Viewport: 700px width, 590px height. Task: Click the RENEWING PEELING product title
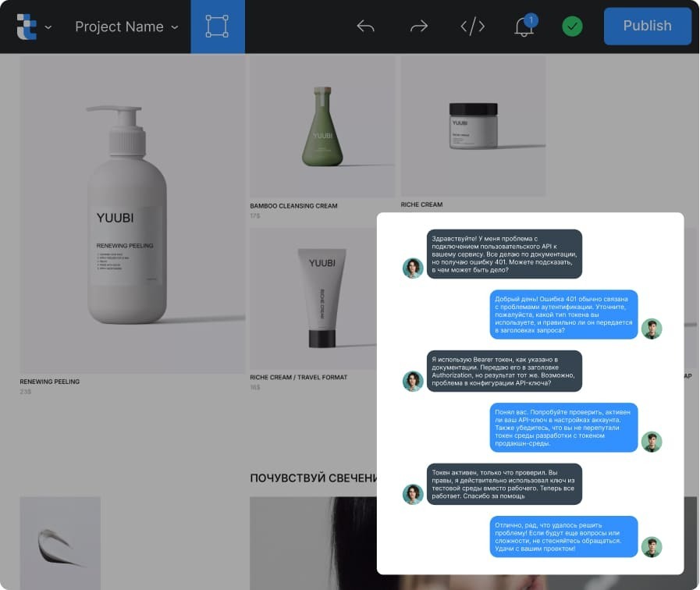[49, 382]
